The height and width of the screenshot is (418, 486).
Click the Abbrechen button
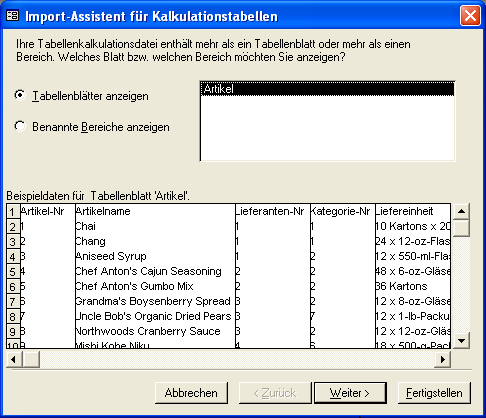[191, 393]
